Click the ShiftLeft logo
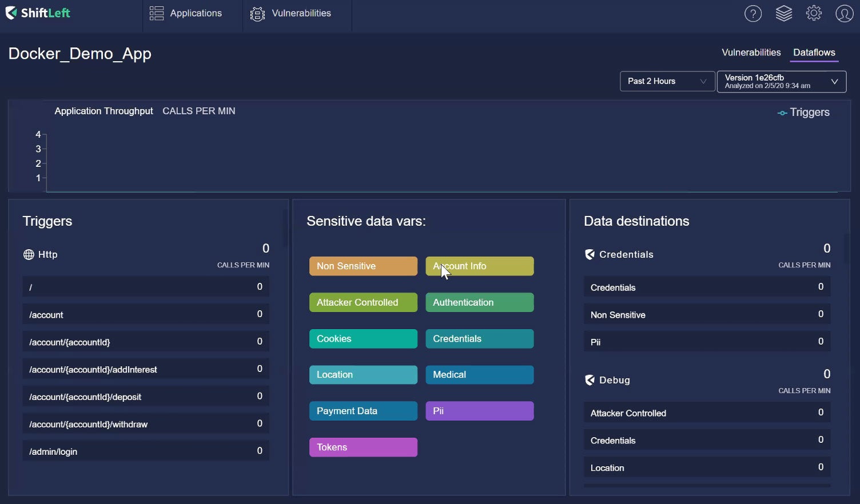The width and height of the screenshot is (860, 504). 38,13
